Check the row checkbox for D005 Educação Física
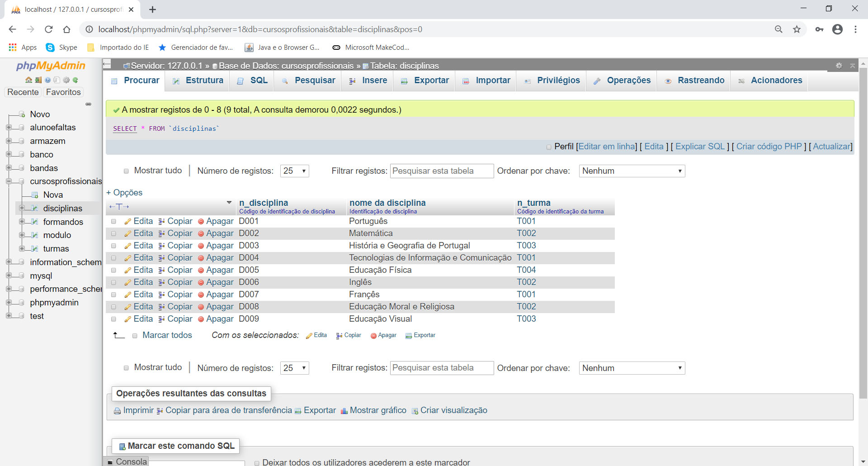Viewport: 868px width, 466px height. point(113,270)
